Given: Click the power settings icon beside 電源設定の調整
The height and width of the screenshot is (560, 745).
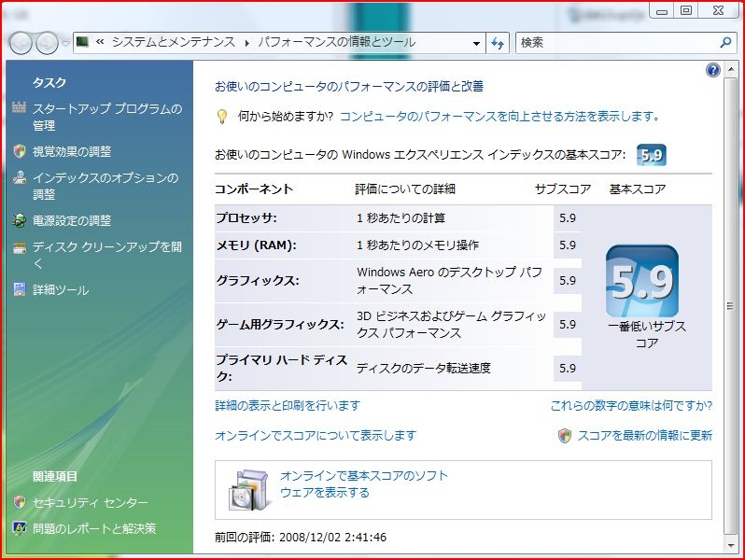Looking at the screenshot, I should 19,220.
